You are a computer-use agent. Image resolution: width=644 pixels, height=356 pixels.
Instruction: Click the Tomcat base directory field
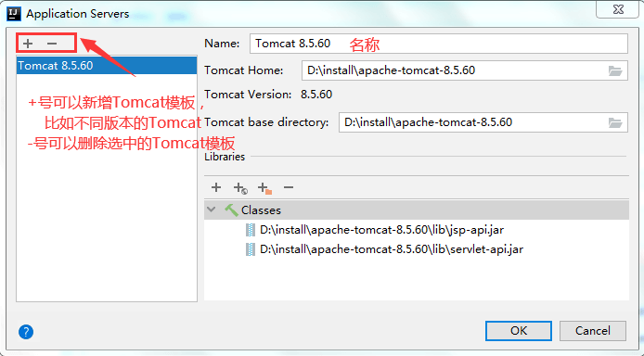(x=472, y=122)
